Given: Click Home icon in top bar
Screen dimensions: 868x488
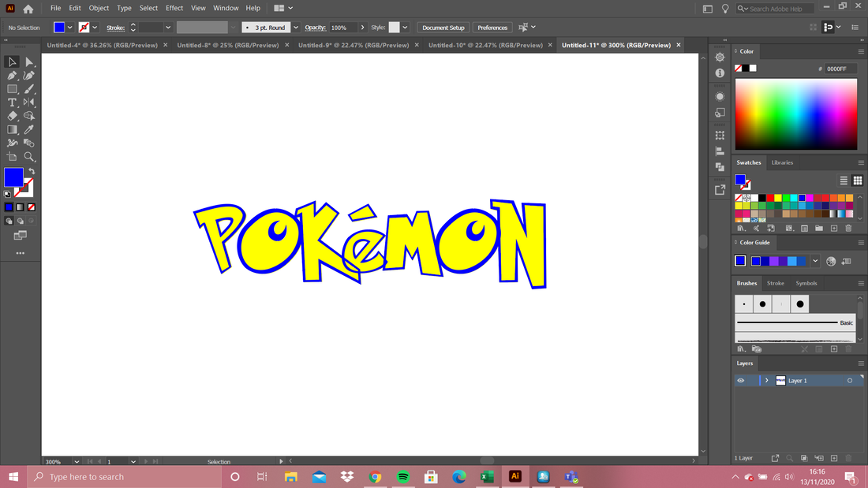Looking at the screenshot, I should pyautogui.click(x=28, y=9).
